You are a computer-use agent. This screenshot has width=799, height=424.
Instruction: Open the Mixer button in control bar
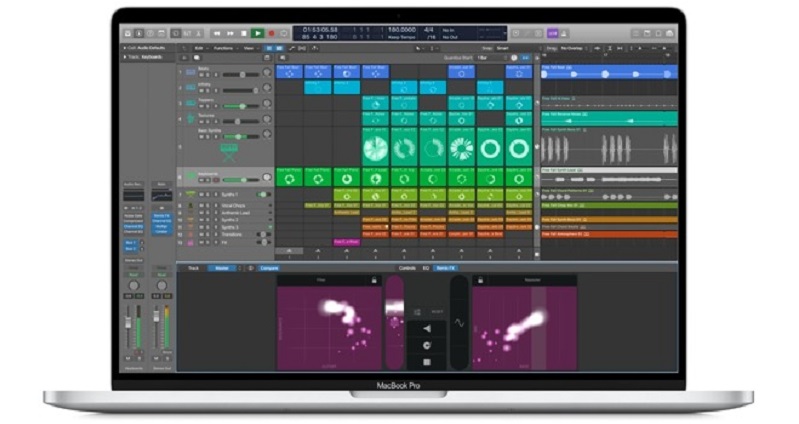tap(188, 34)
